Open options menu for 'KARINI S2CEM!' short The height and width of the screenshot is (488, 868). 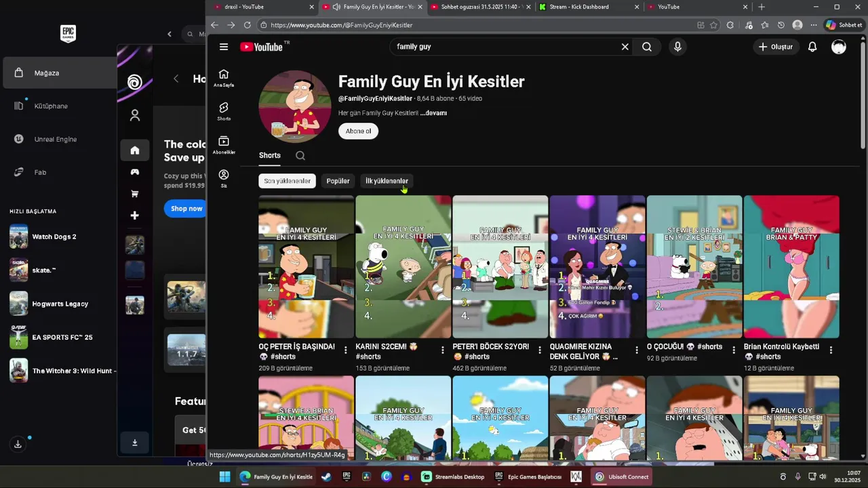443,350
